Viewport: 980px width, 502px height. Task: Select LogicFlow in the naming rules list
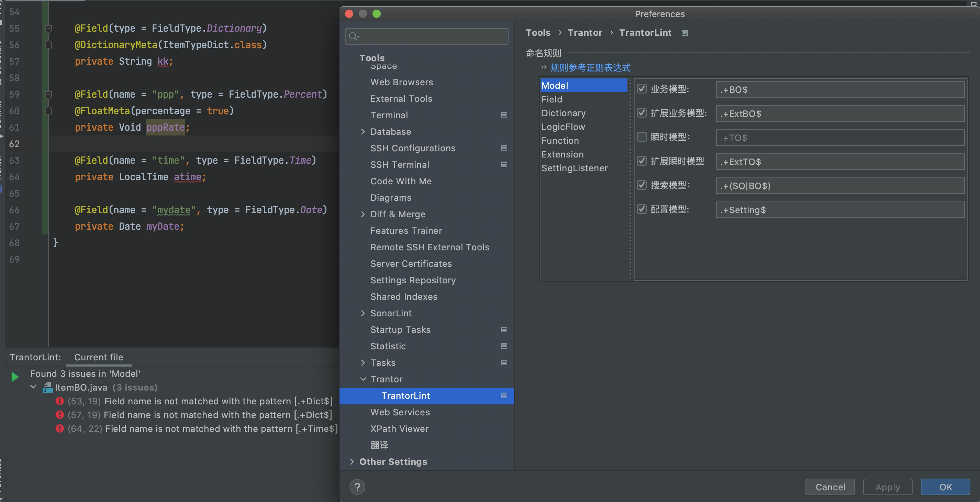[x=583, y=127]
